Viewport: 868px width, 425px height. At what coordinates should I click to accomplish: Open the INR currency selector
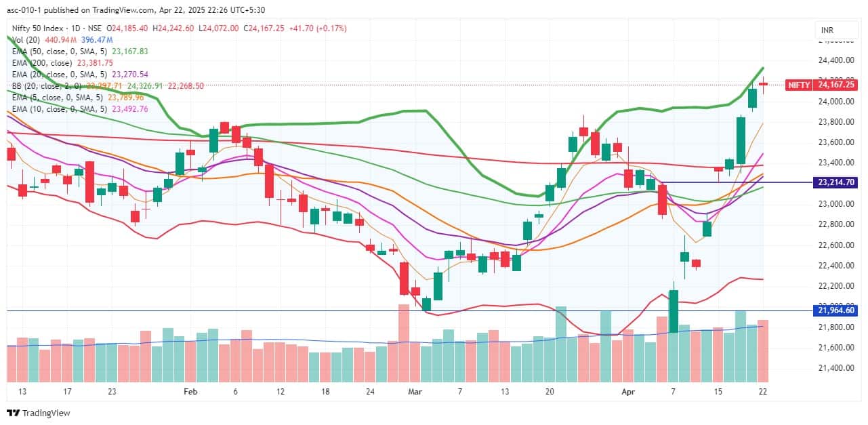pyautogui.click(x=827, y=31)
